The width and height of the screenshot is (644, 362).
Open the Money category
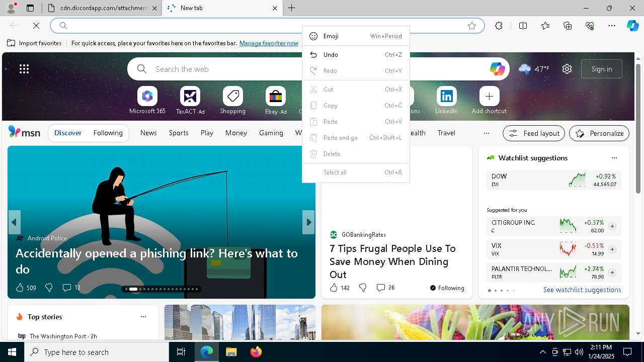pyautogui.click(x=236, y=133)
